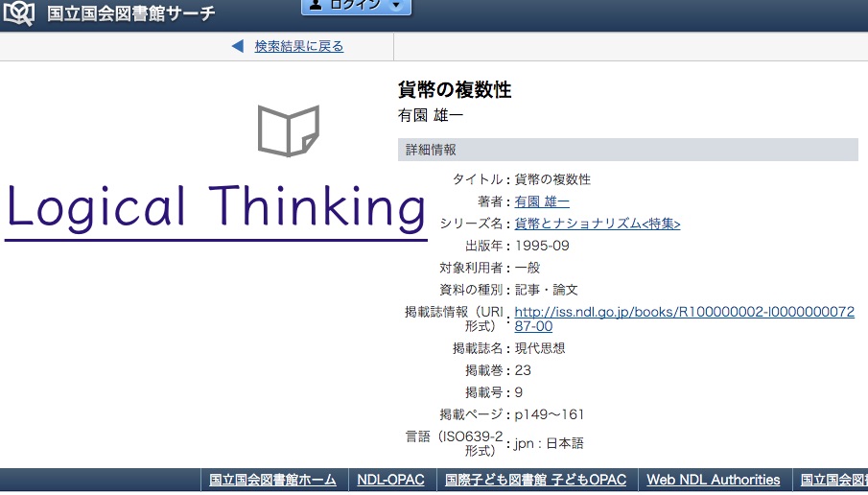Click the volume value 23
Screen dimensions: 868x495
pos(523,370)
